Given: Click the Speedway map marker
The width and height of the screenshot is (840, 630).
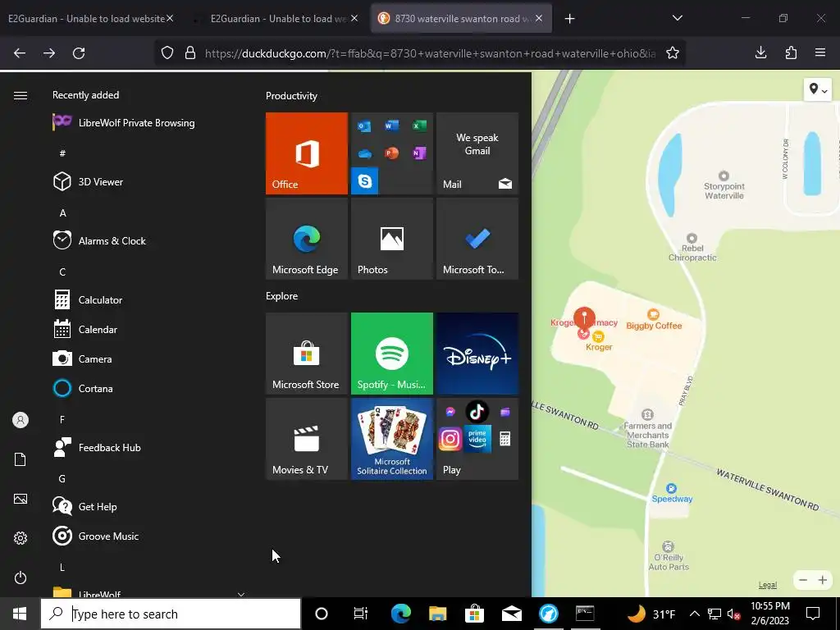Looking at the screenshot, I should 671,488.
